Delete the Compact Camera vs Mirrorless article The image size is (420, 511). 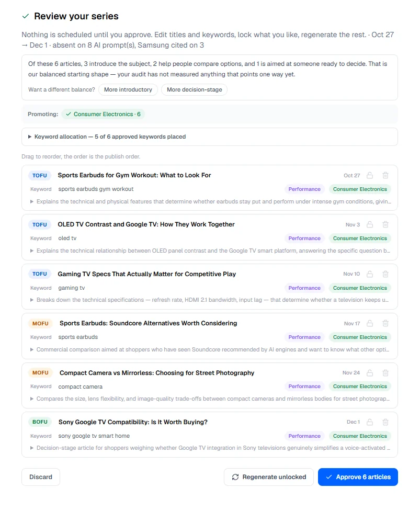(x=385, y=373)
